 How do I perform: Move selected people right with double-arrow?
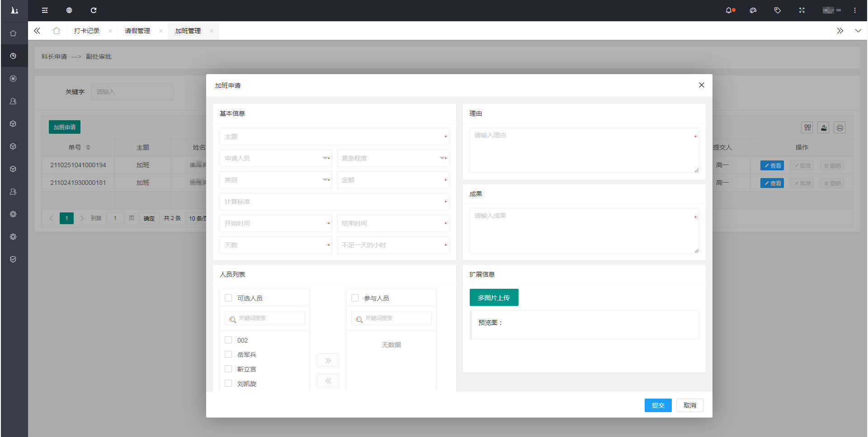[328, 360]
